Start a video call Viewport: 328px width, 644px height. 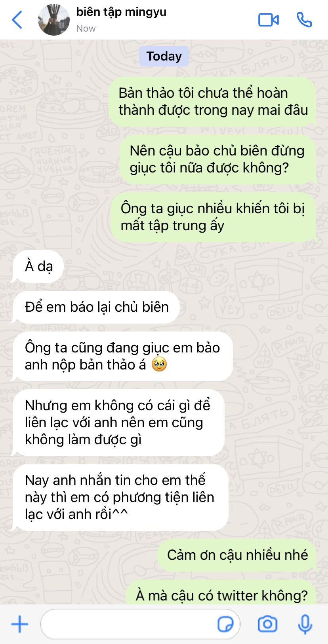point(269,20)
